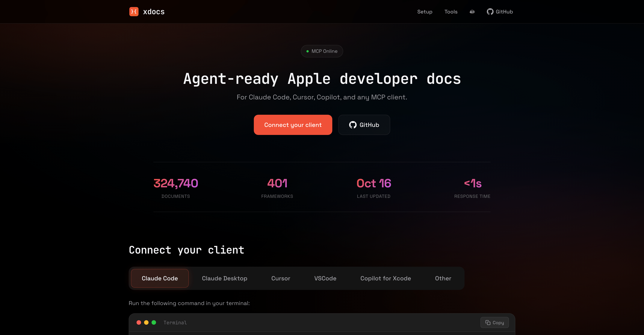This screenshot has height=335, width=644.
Task: Click the Connect your client section heading
Action: [x=187, y=250]
